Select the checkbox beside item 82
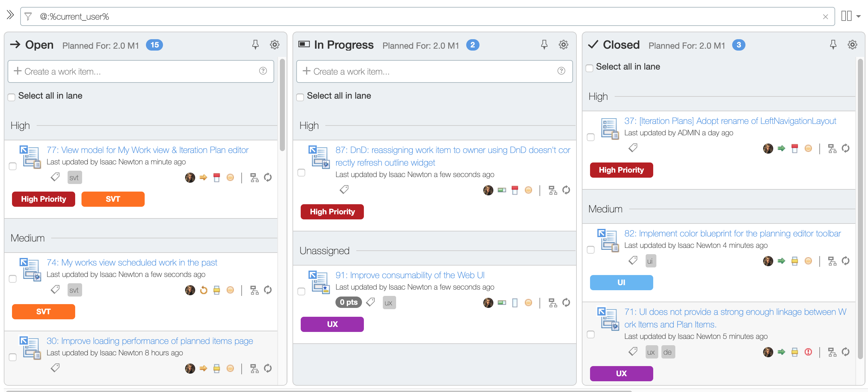Image resolution: width=868 pixels, height=392 pixels. [x=590, y=250]
